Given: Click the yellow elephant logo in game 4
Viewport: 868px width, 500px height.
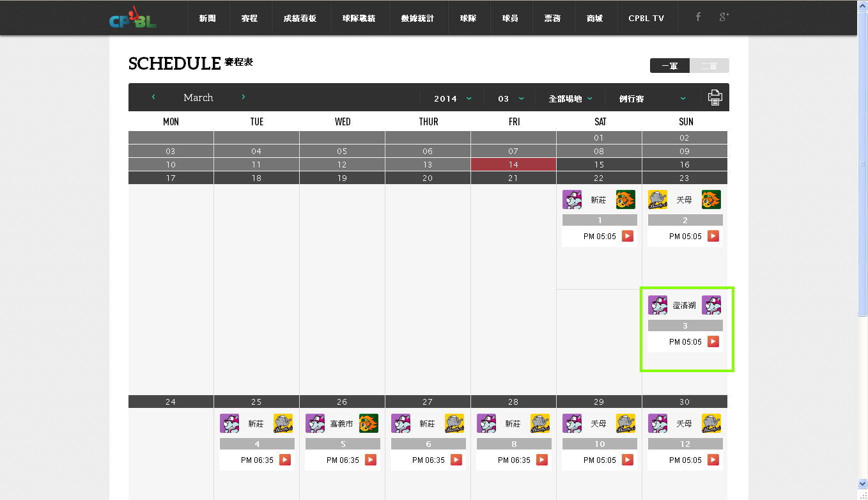Looking at the screenshot, I should point(283,423).
